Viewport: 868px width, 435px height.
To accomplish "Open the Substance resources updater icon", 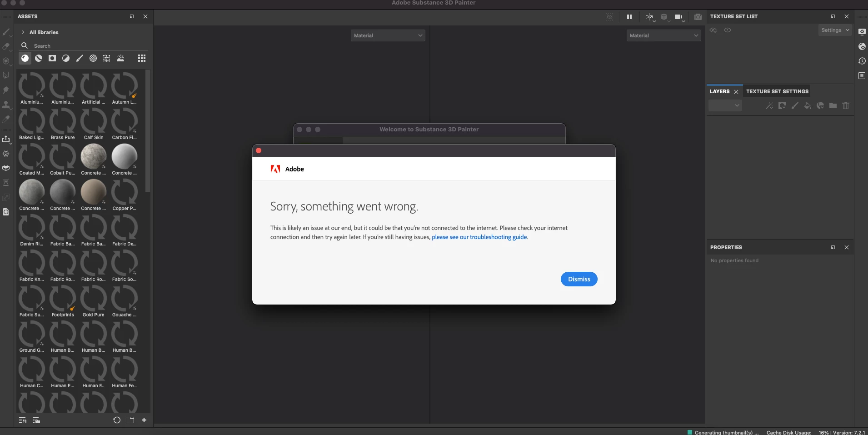I will pos(6,154).
